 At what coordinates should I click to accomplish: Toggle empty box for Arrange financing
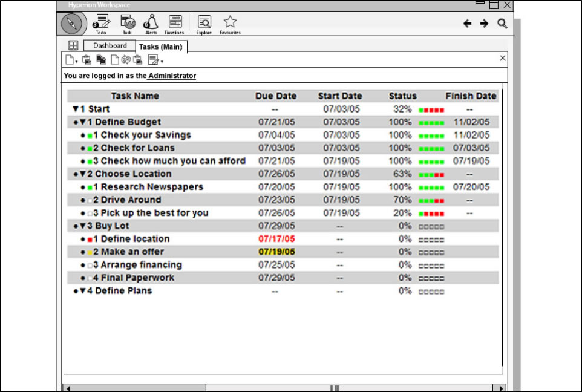click(90, 266)
